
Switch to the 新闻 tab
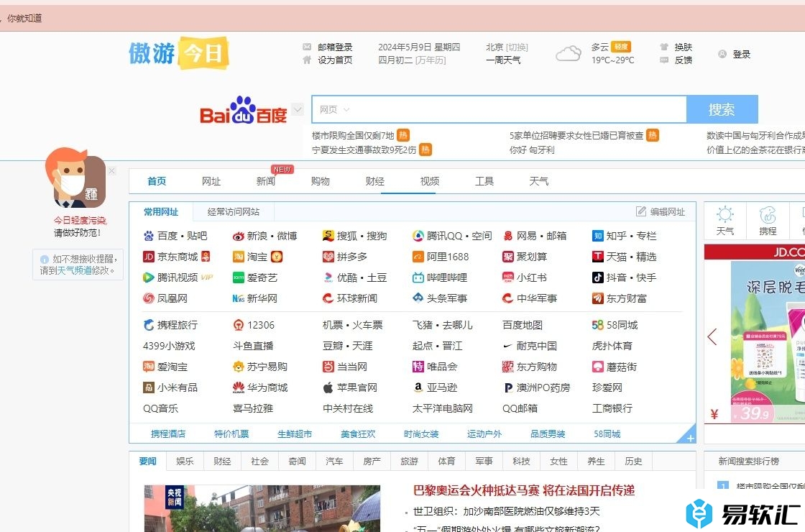coord(266,181)
